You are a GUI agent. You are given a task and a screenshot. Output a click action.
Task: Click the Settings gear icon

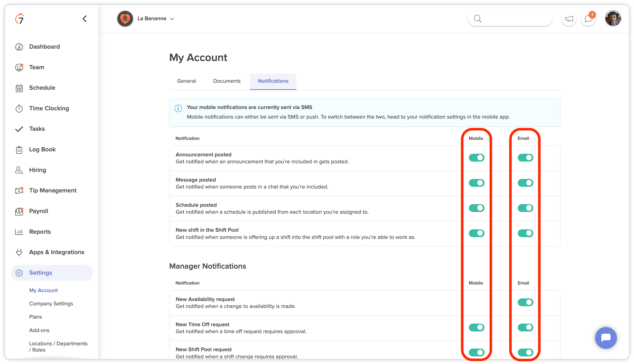pos(19,273)
